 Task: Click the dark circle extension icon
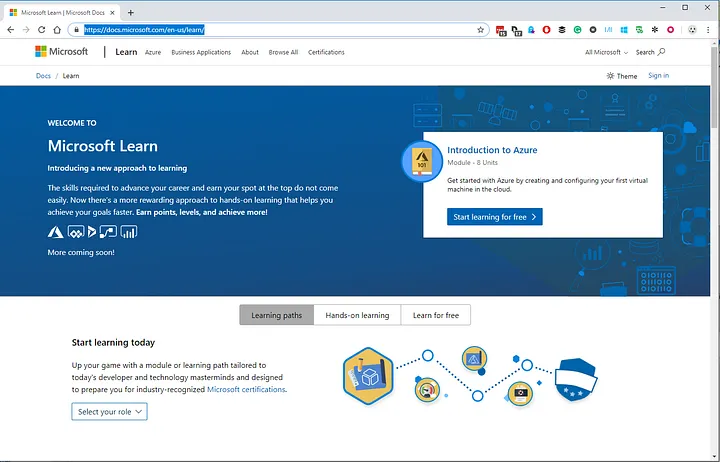pos(593,30)
